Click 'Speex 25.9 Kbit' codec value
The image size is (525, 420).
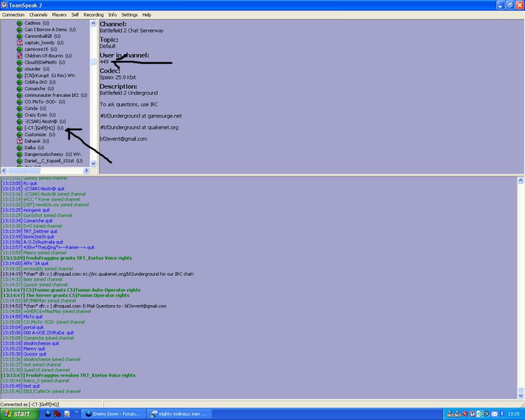pos(118,77)
